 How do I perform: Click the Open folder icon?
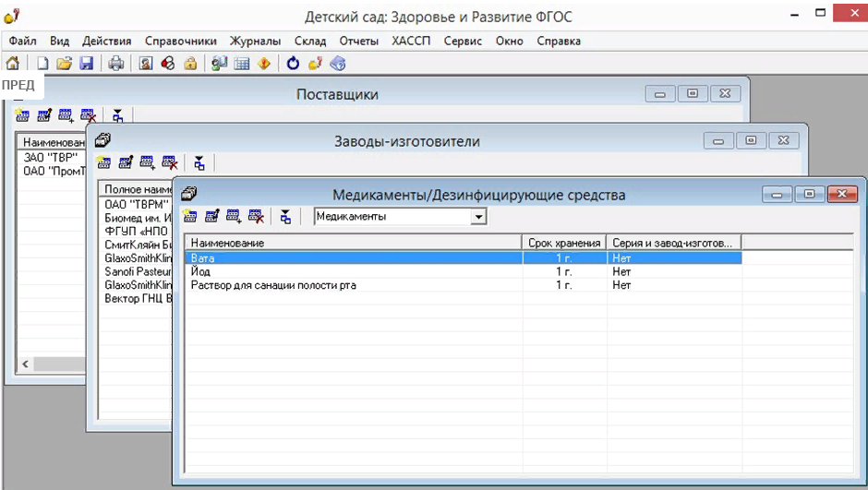(64, 64)
